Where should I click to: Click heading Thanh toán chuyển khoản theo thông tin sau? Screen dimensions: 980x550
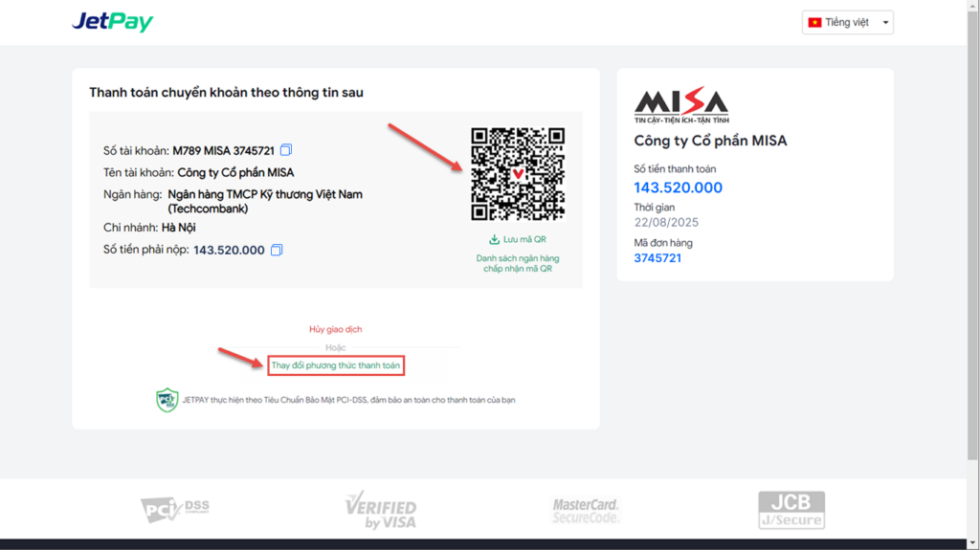226,93
